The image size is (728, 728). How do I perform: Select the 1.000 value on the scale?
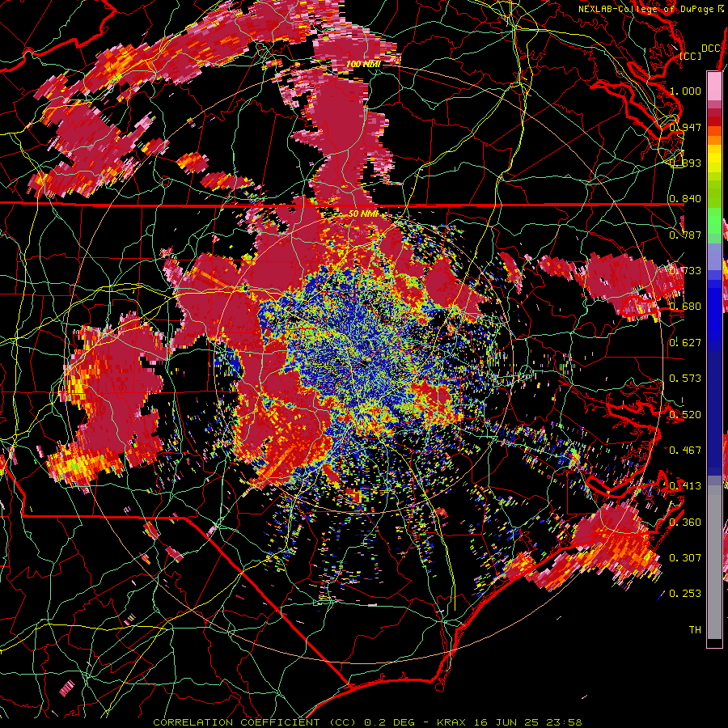click(685, 91)
